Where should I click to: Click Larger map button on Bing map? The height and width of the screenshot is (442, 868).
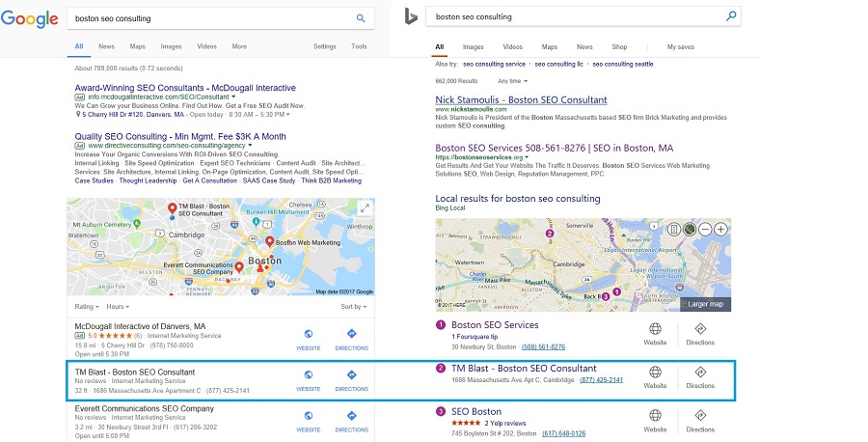click(x=705, y=304)
